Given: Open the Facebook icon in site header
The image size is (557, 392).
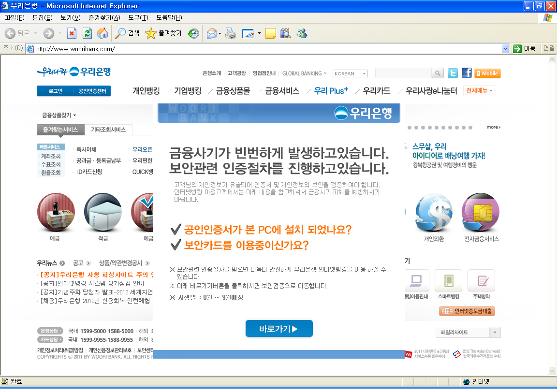Looking at the screenshot, I should pyautogui.click(x=467, y=73).
